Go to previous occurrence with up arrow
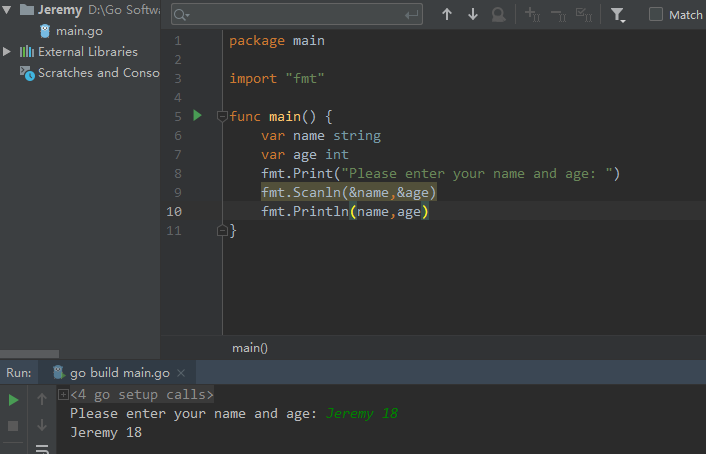This screenshot has height=454, width=706. coord(447,14)
